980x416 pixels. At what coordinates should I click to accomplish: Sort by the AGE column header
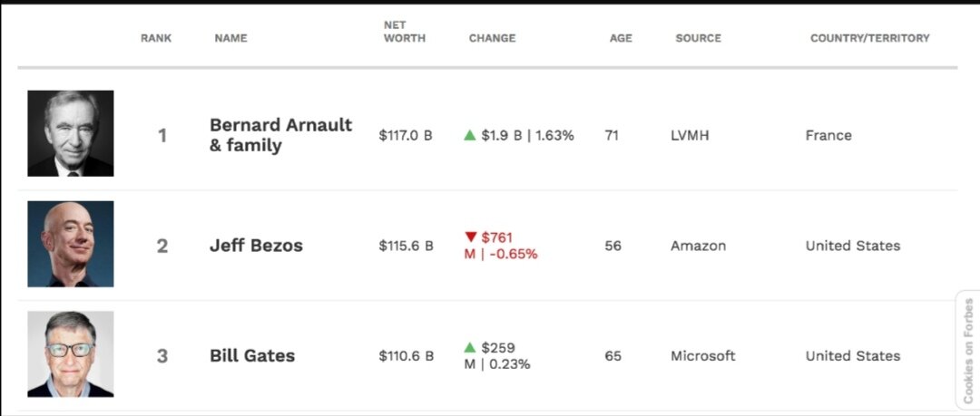pyautogui.click(x=621, y=38)
